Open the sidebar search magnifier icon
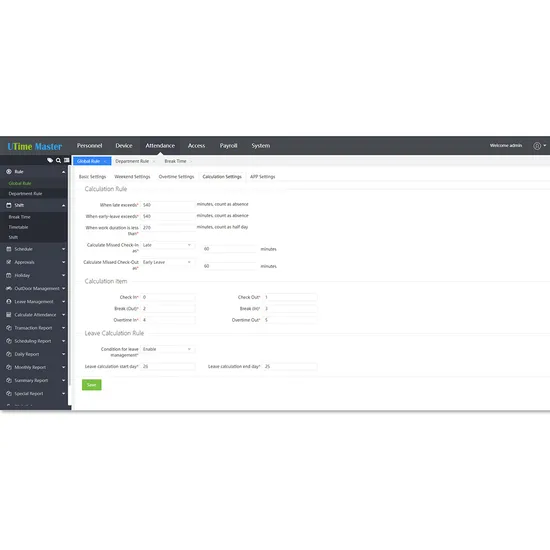The image size is (550, 550). coord(58,160)
